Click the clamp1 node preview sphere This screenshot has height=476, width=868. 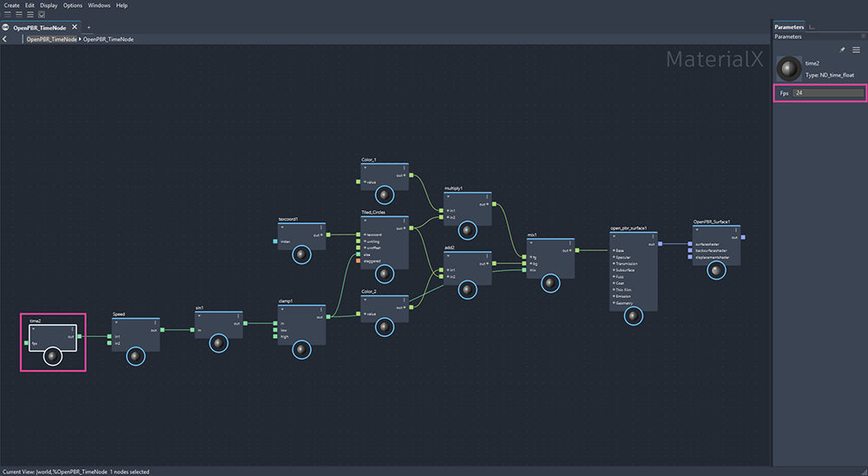[302, 350]
